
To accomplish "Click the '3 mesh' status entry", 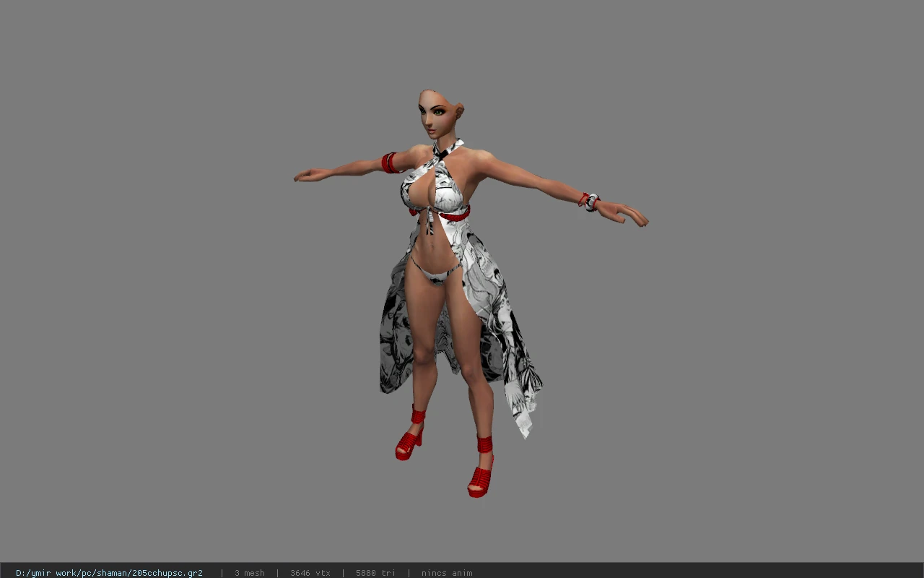I will coord(249,573).
